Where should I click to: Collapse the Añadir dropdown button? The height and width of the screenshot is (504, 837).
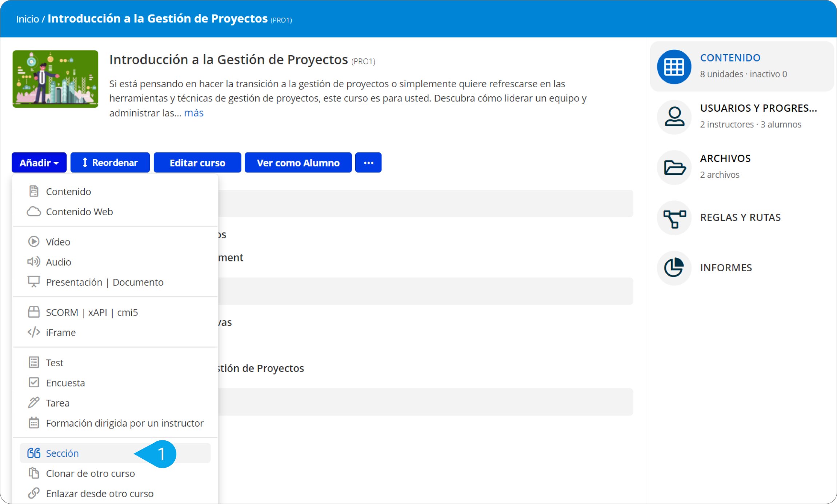click(x=39, y=163)
